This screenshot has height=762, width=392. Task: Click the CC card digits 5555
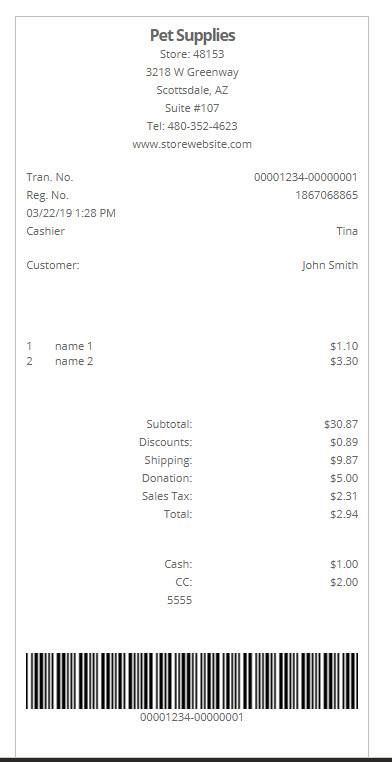pyautogui.click(x=180, y=600)
